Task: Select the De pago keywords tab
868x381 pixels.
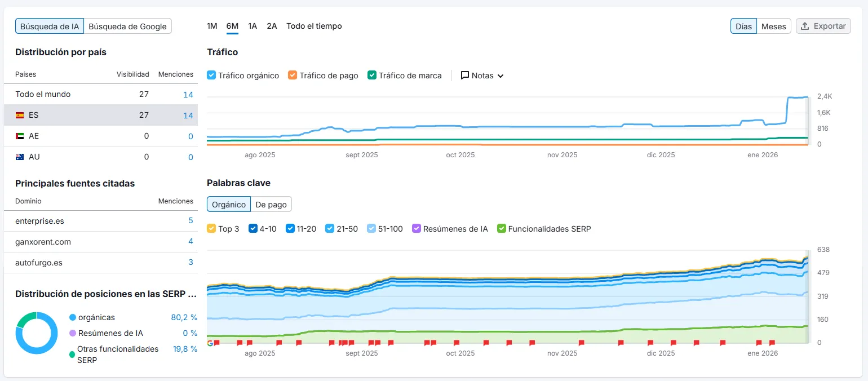Action: [x=271, y=204]
